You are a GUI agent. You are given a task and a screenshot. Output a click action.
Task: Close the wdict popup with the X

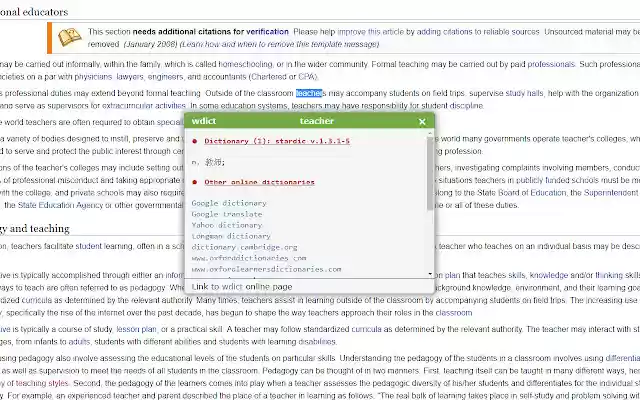[422, 122]
